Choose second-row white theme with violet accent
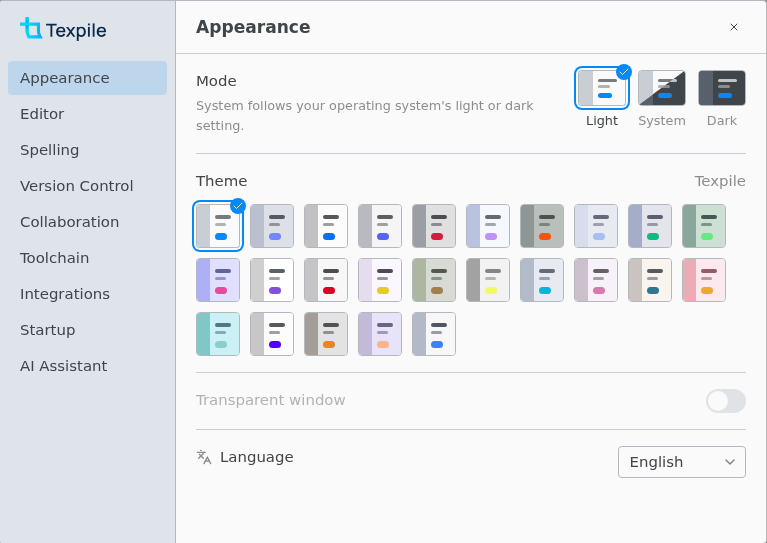The width and height of the screenshot is (767, 543). [x=272, y=280]
